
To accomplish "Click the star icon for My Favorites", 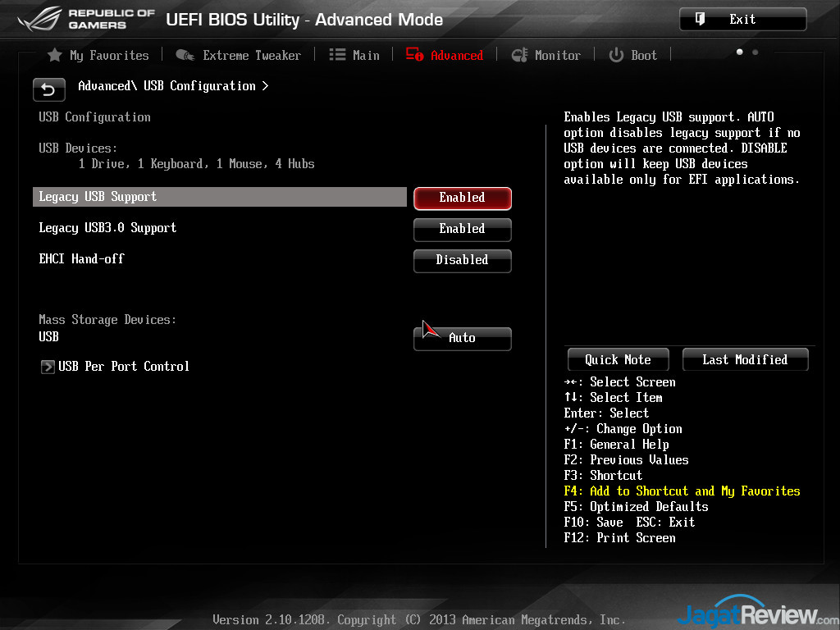I will [x=54, y=55].
